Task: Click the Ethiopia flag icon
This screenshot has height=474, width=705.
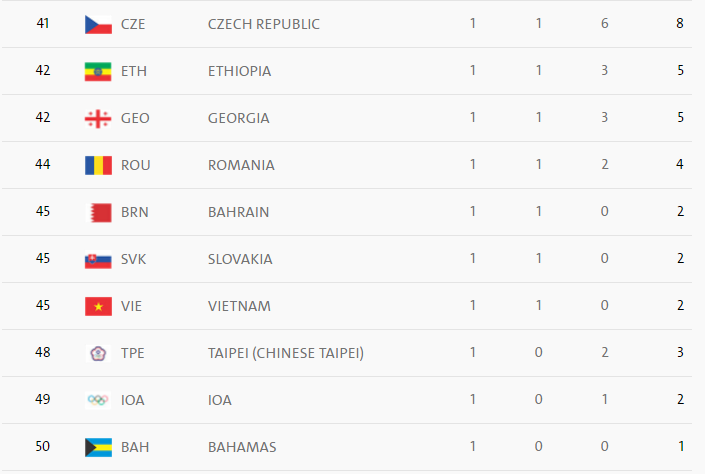Action: [x=98, y=71]
